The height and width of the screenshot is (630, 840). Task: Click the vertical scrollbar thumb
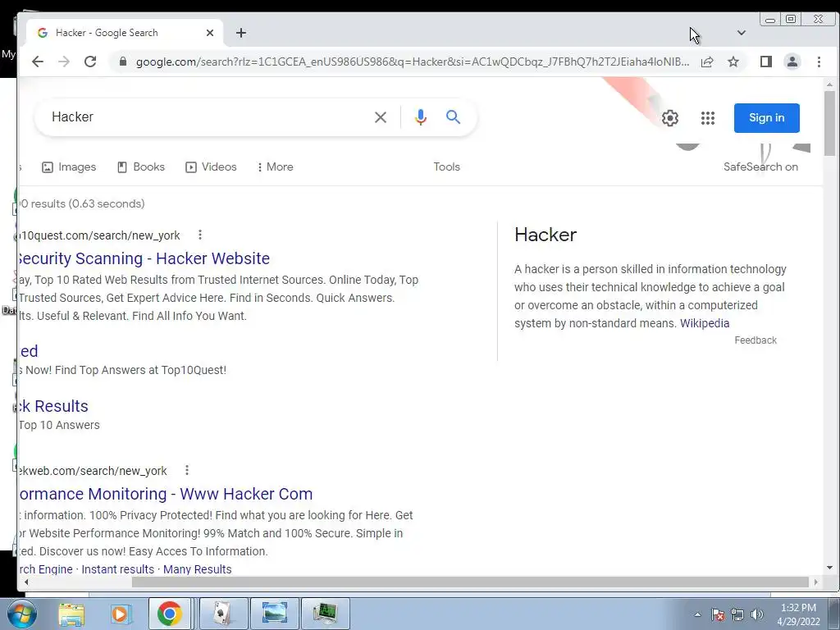pyautogui.click(x=829, y=123)
